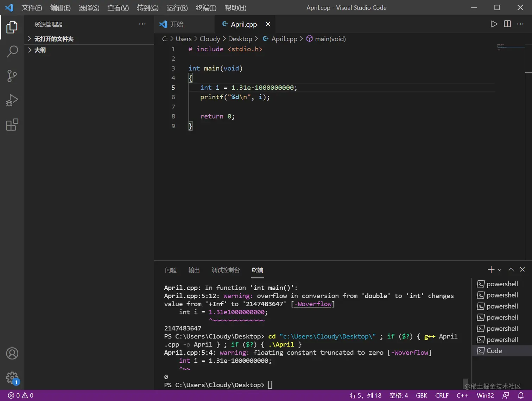Viewport: 532px width, 401px height.
Task: Switch to the 问题 panel tab
Action: 171,270
